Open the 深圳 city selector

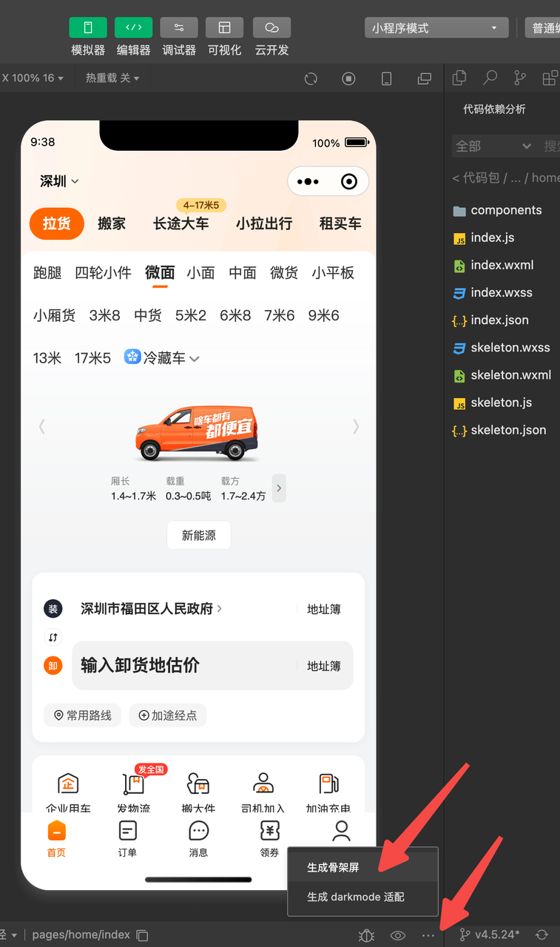tap(59, 181)
